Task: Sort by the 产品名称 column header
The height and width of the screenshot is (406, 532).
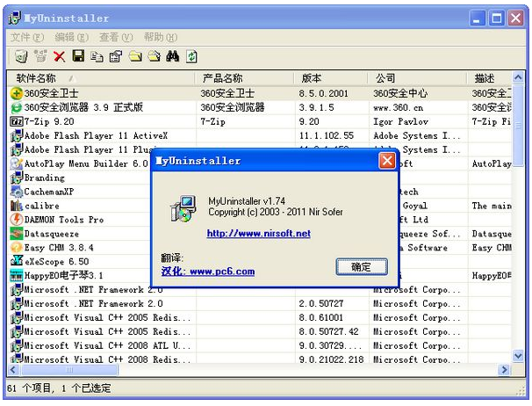Action: pos(245,78)
